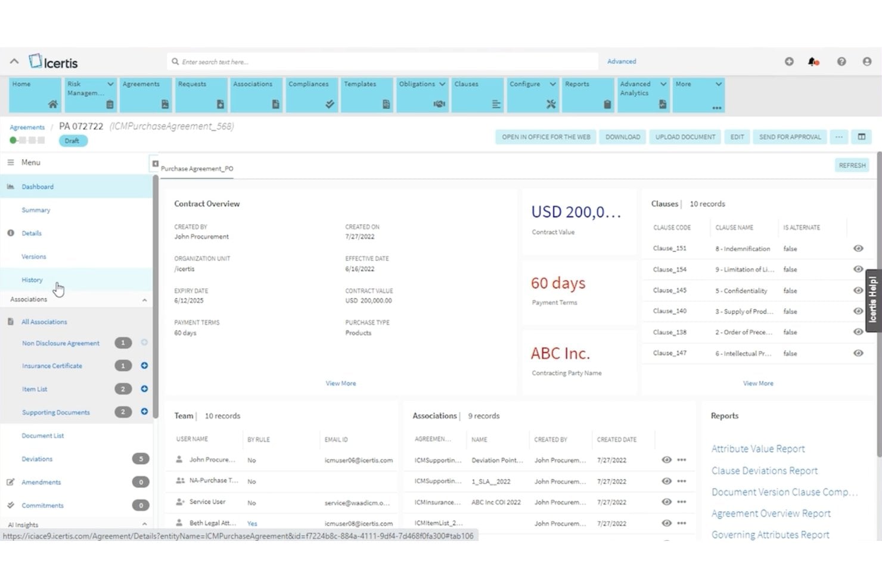Open row actions for Deviation Point association

point(682,460)
